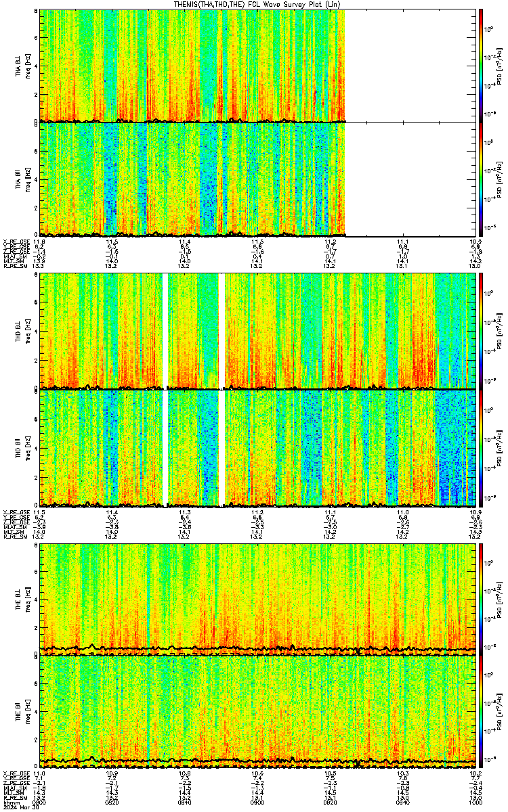Viewport: 508px width, 812px height.
Task: Click the '0900' time tick label
Action: point(257,803)
